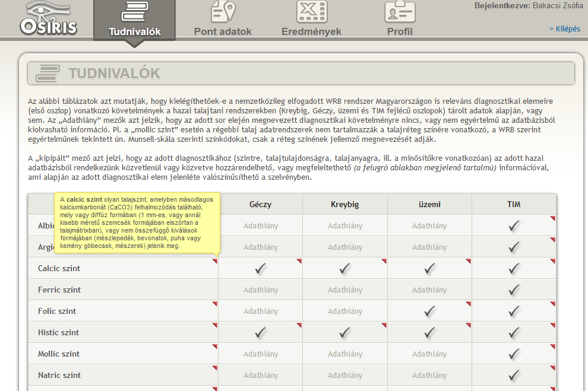Open the Profil tab
The height and width of the screenshot is (391, 588).
tap(400, 19)
